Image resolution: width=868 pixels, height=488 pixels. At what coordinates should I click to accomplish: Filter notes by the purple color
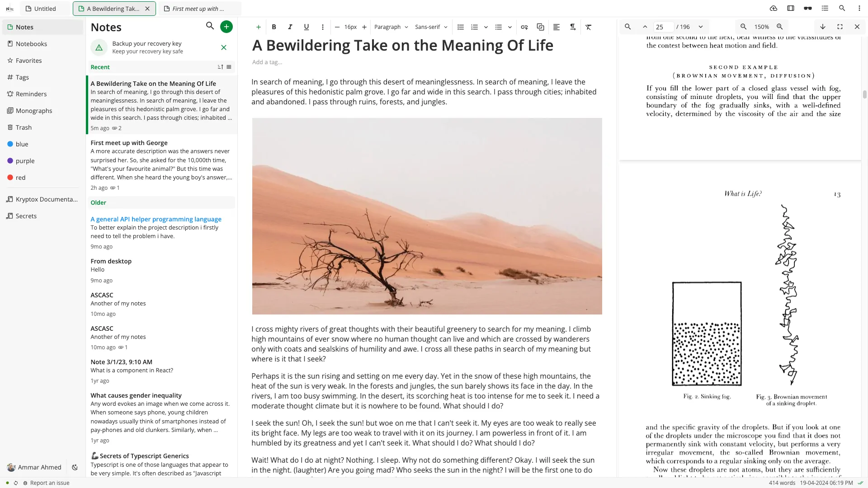(42, 161)
